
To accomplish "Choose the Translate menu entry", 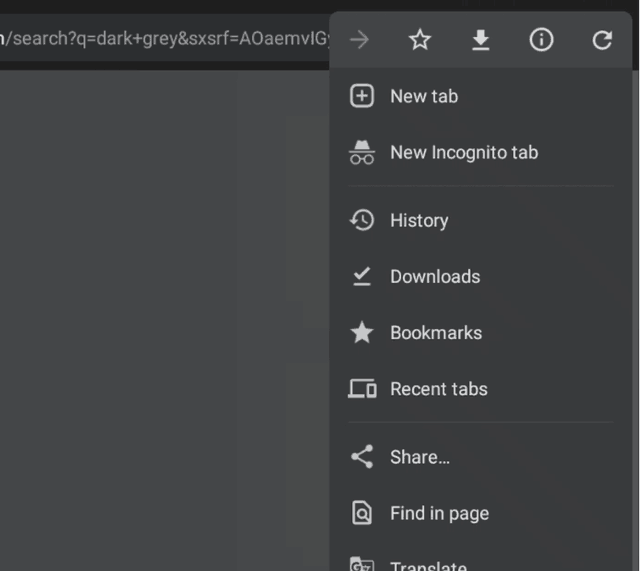I will tap(428, 565).
